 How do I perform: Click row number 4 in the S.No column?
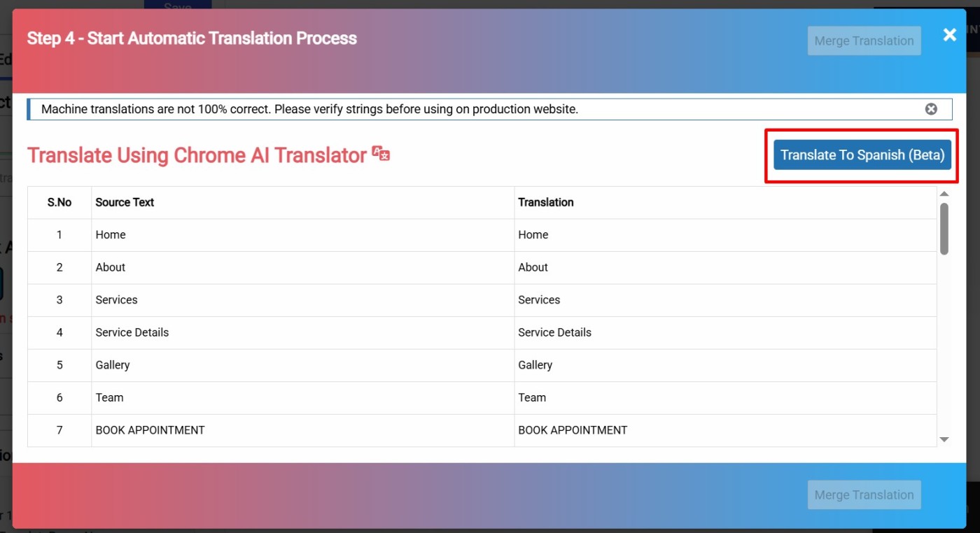click(x=59, y=332)
